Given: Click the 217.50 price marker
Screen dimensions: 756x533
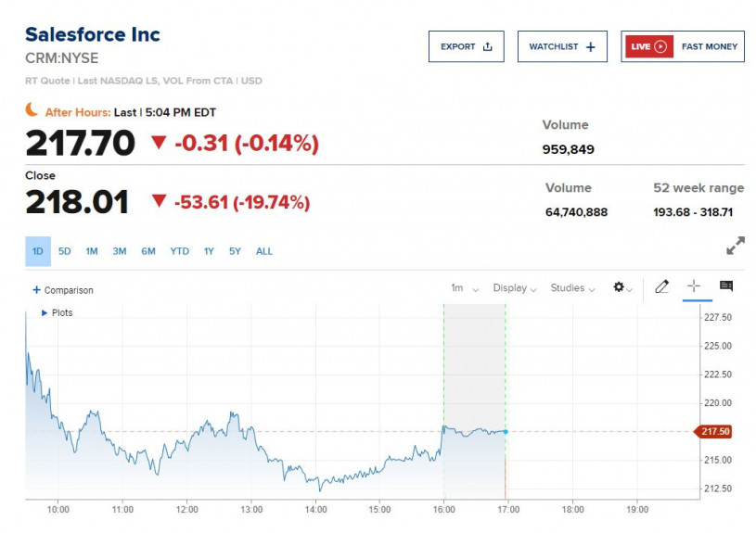Looking at the screenshot, I should 713,431.
